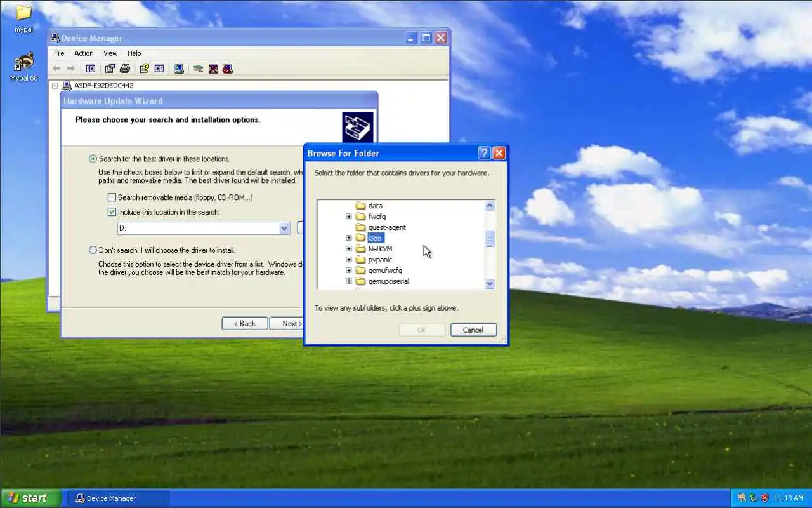The height and width of the screenshot is (508, 812).
Task: Select the qemupciserial folder name
Action: (x=388, y=281)
